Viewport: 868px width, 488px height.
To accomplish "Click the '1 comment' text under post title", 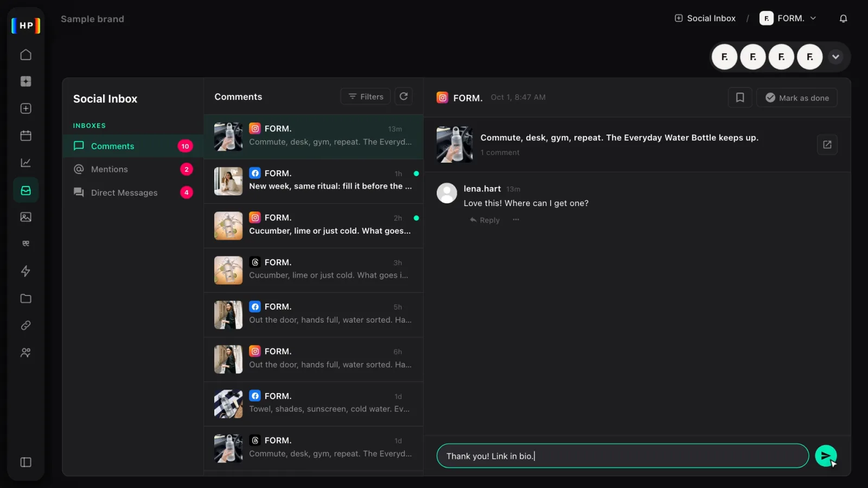I will [x=500, y=152].
